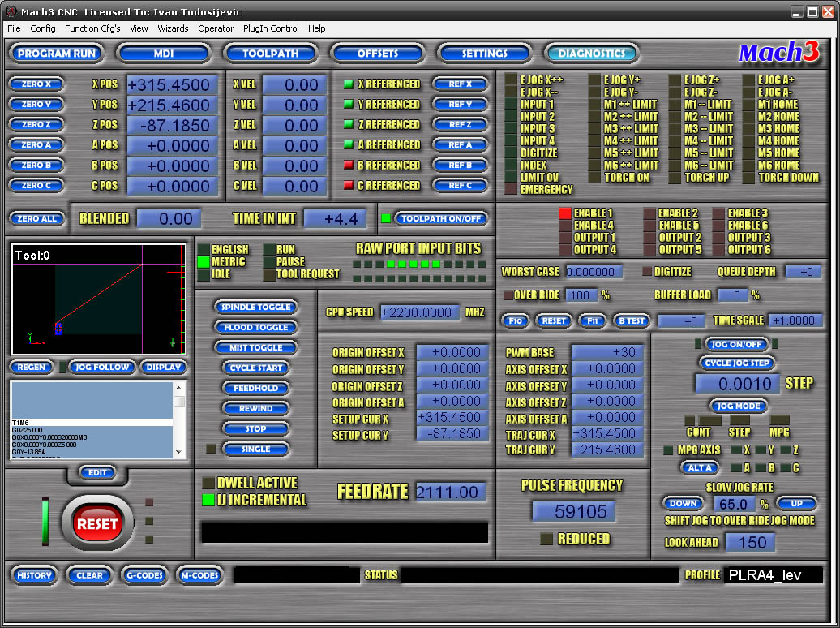Toggle Jog On/Off
The height and width of the screenshot is (628, 840).
[736, 344]
